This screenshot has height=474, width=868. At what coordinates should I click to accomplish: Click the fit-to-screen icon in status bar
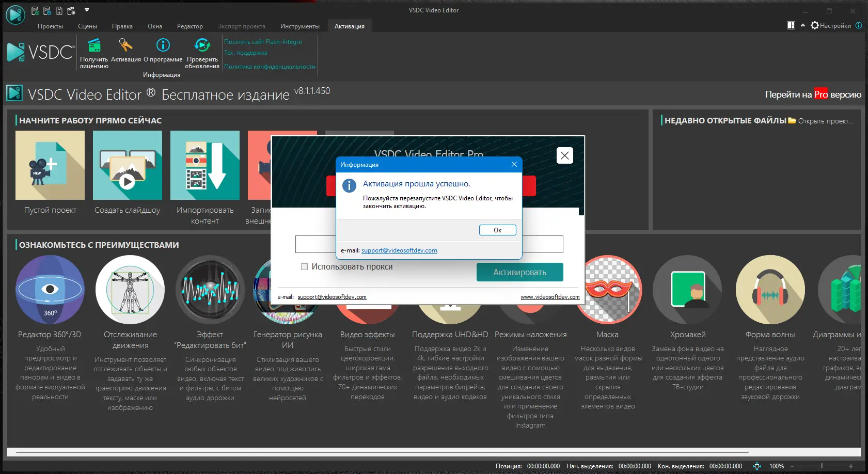[757, 466]
